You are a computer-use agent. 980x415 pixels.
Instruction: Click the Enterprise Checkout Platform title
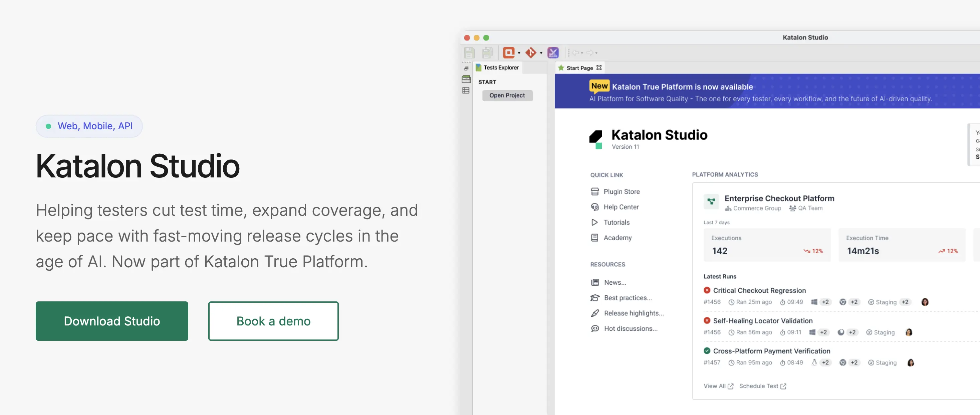[x=779, y=198]
